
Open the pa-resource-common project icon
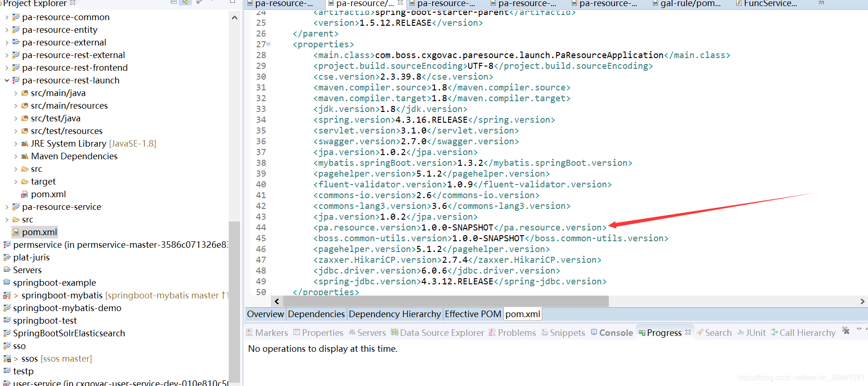pos(16,17)
